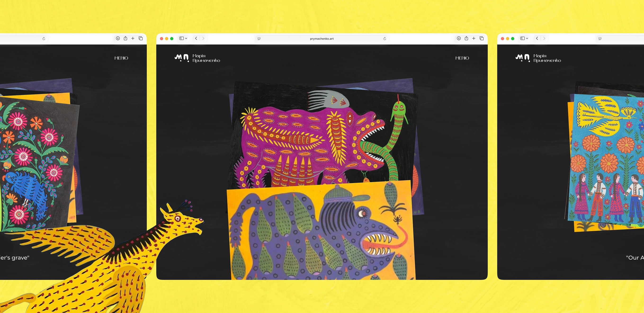The width and height of the screenshot is (644, 313).
Task: Click the Марія Примаченко logo in the middle window
Action: click(197, 58)
